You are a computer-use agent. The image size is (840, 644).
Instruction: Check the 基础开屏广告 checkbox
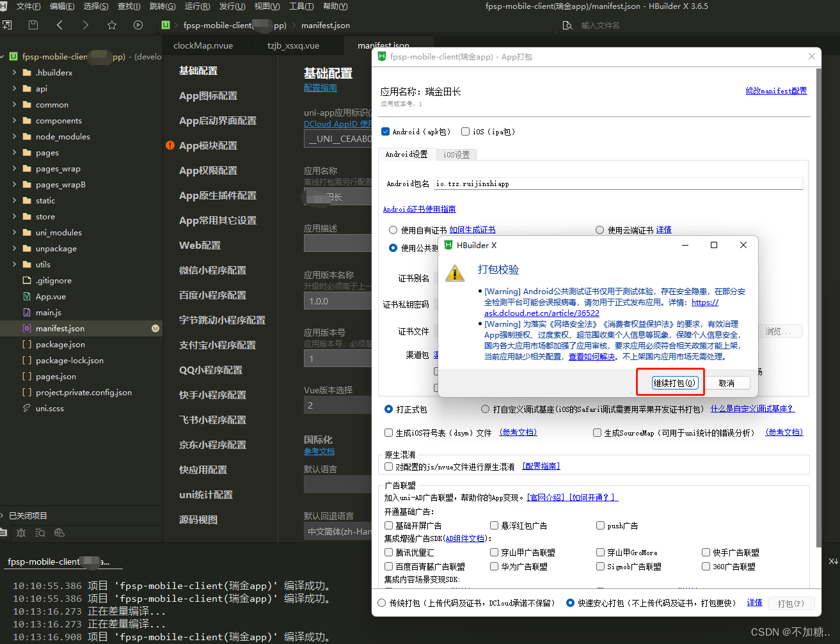pos(388,526)
